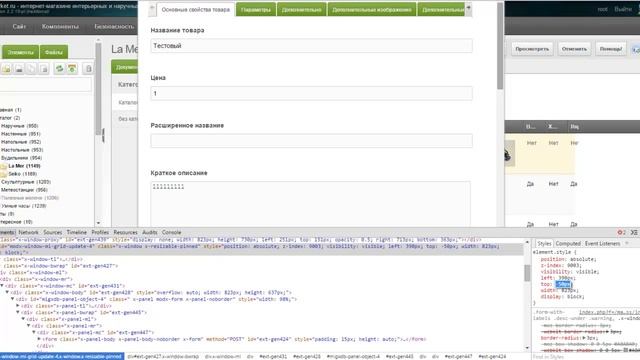The height and width of the screenshot is (360, 640).
Task: Click the Seiko folder icon in the tree
Action: pyautogui.click(x=4, y=174)
